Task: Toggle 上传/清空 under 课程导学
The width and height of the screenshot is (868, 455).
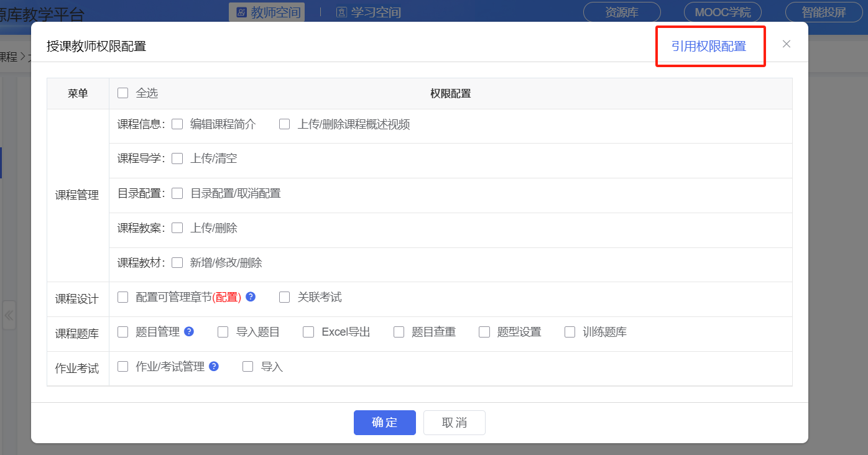Action: [x=177, y=158]
